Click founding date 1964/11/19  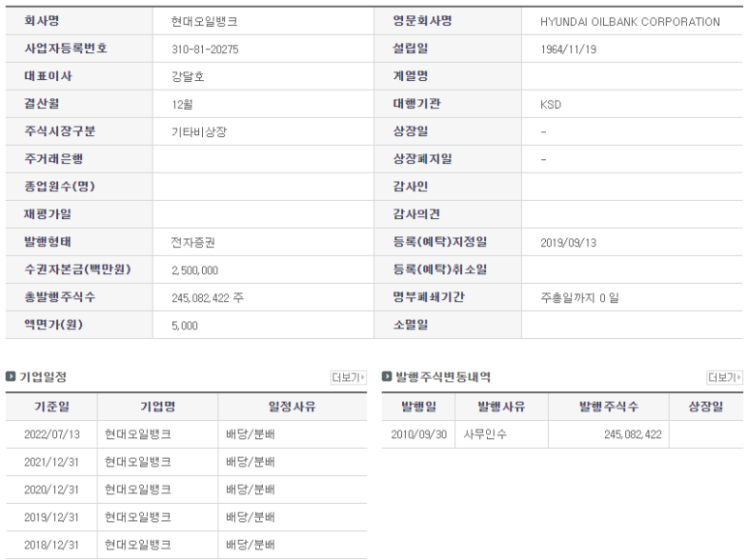[x=568, y=49]
